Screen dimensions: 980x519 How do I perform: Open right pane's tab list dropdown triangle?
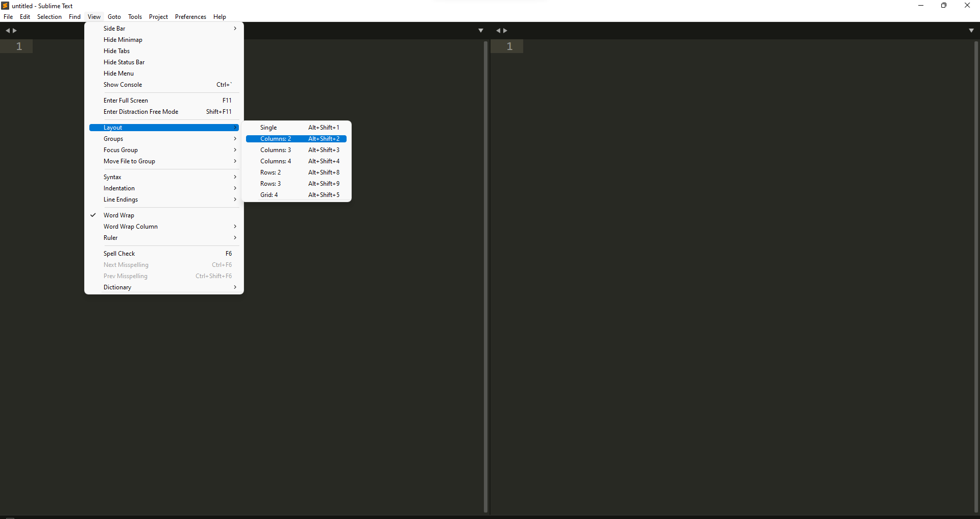(x=971, y=31)
